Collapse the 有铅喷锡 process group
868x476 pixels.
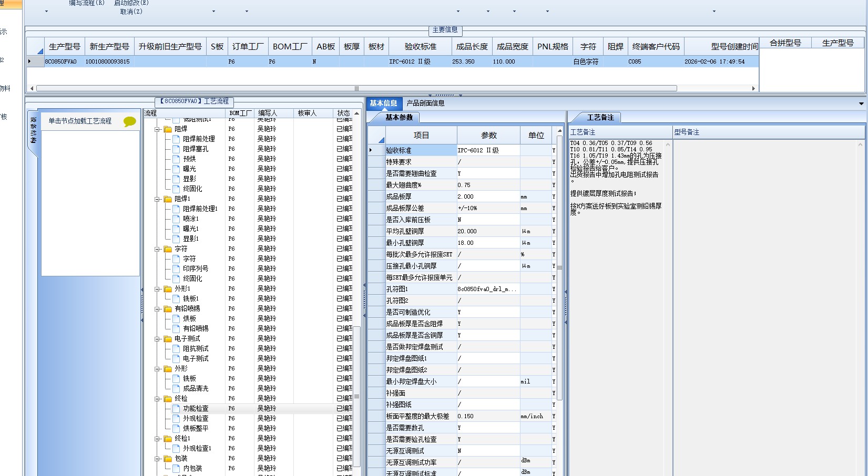click(x=157, y=309)
